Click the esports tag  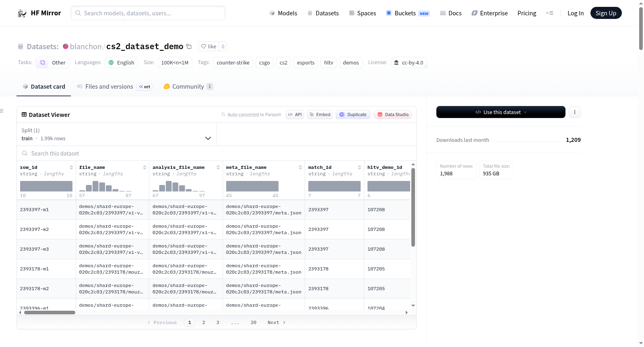tap(305, 62)
